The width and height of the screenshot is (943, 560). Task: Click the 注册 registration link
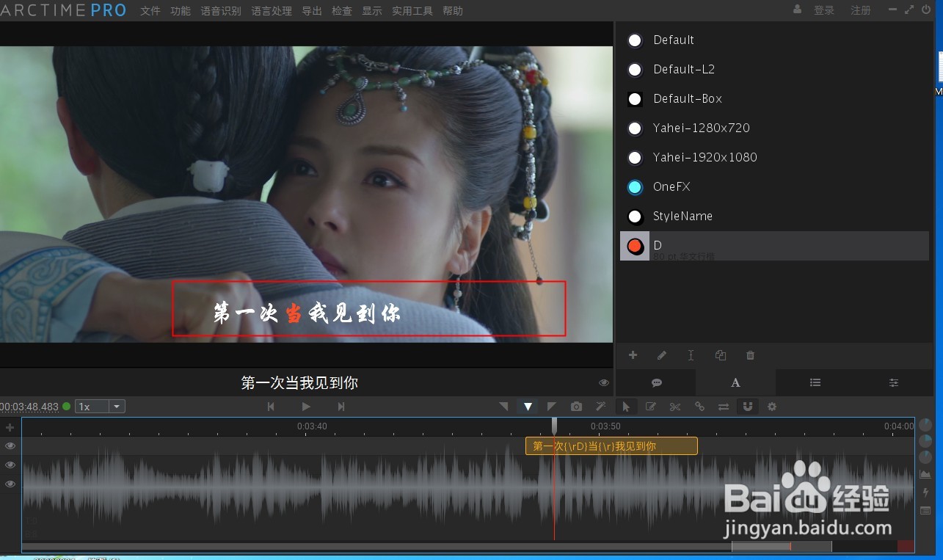[x=859, y=10]
